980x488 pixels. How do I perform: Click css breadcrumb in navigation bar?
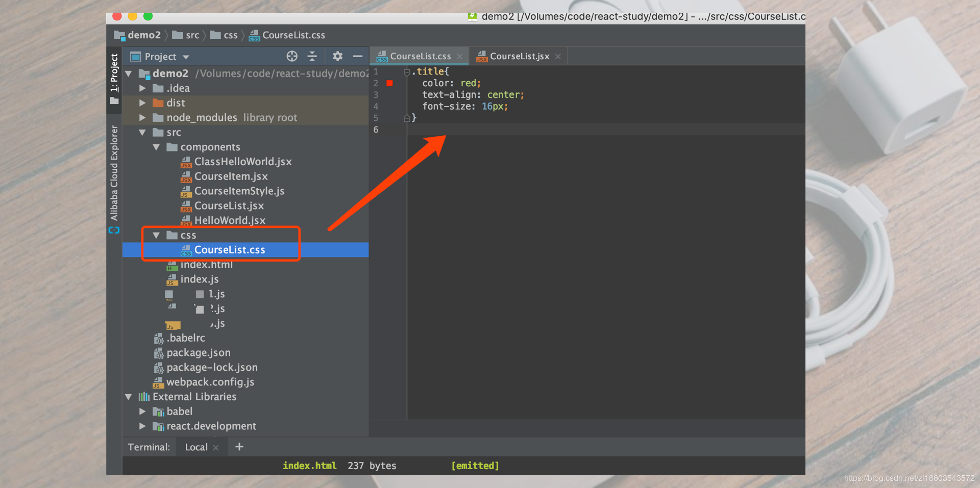(224, 35)
